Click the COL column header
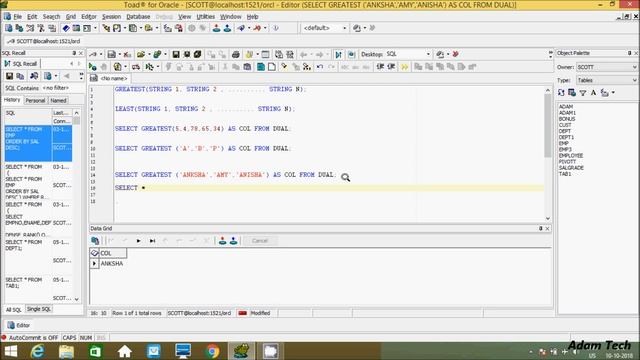This screenshot has width=640, height=360. click(x=112, y=253)
